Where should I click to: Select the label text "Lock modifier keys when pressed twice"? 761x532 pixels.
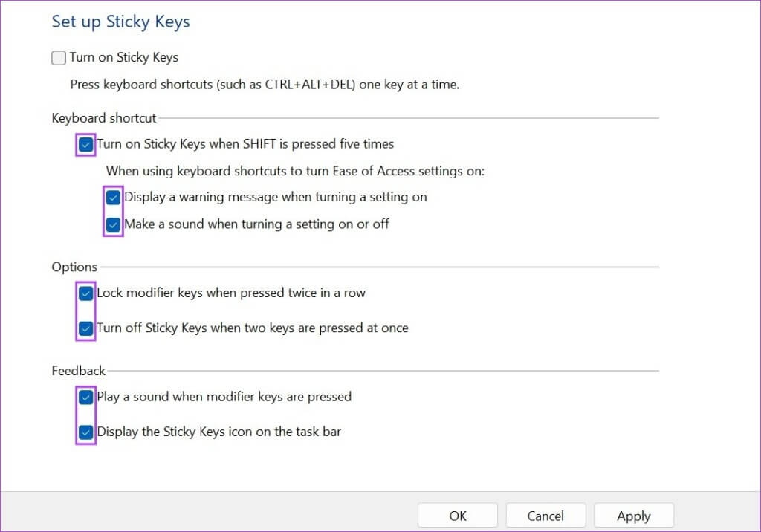(x=230, y=293)
